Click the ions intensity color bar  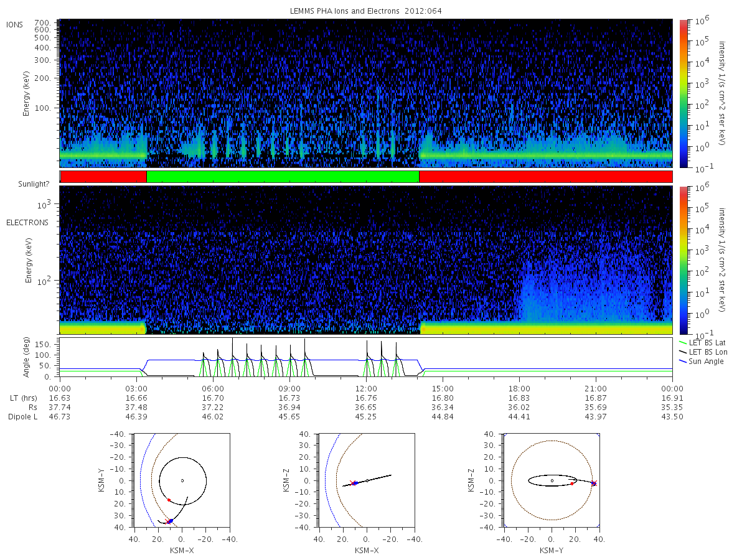pyautogui.click(x=684, y=93)
